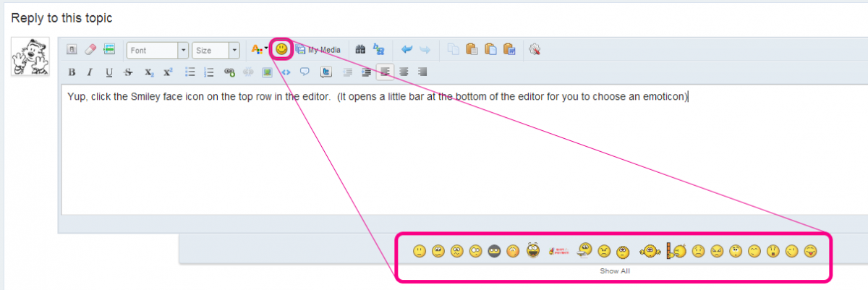Screen dimensions: 868x290
Task: Click the paste clipboard icon
Action: 472,50
